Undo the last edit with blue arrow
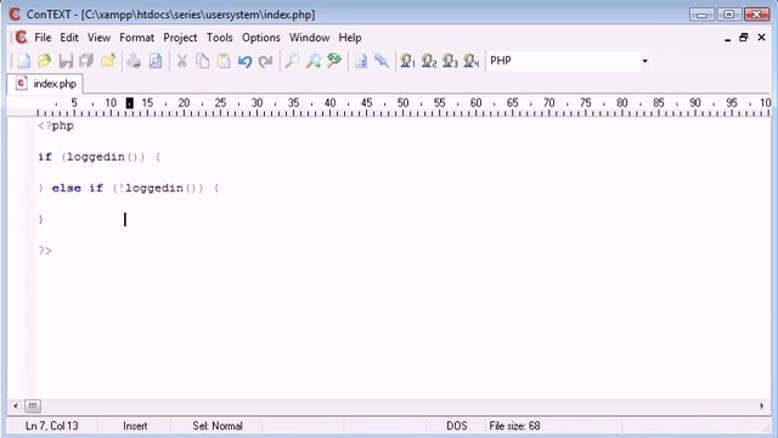Viewport: 778px width, 438px height. [245, 61]
